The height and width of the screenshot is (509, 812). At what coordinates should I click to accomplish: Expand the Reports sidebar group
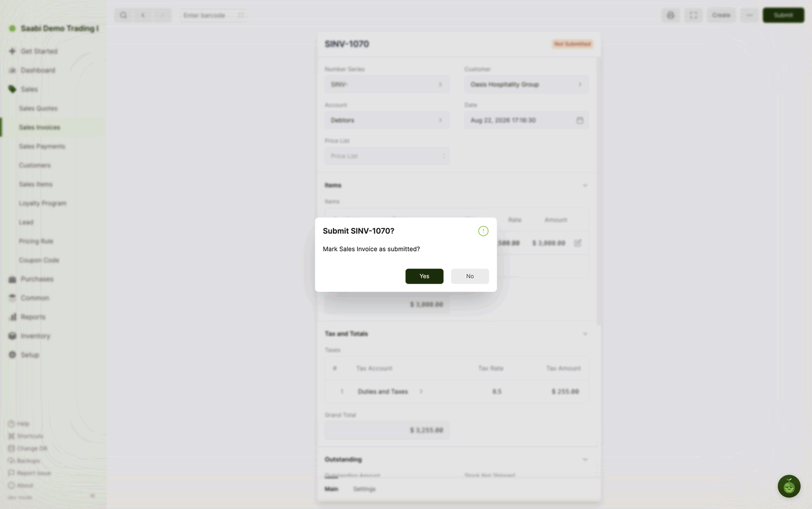[53, 317]
